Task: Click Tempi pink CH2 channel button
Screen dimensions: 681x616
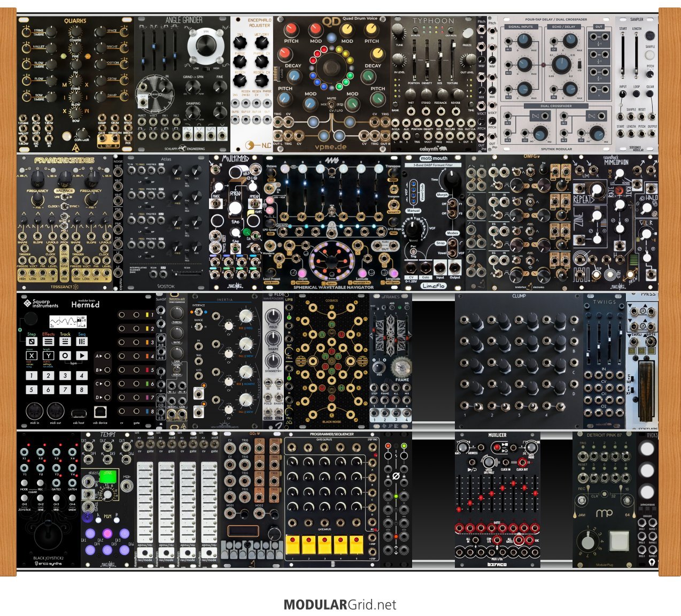Action: 107,533
